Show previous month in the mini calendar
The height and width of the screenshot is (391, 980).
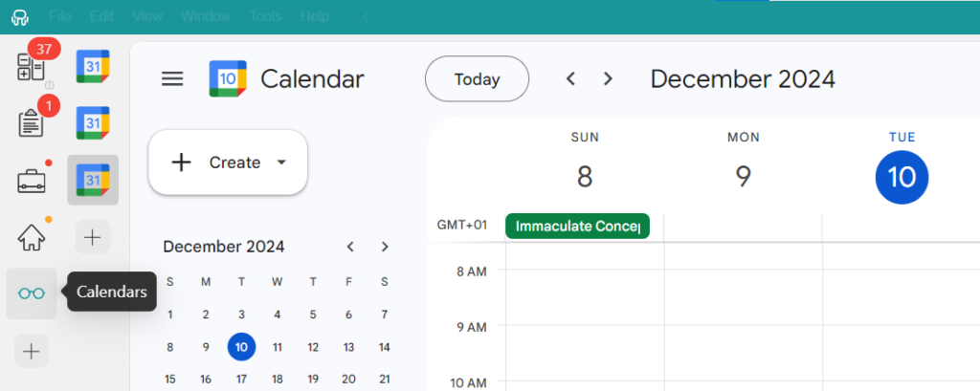[350, 247]
